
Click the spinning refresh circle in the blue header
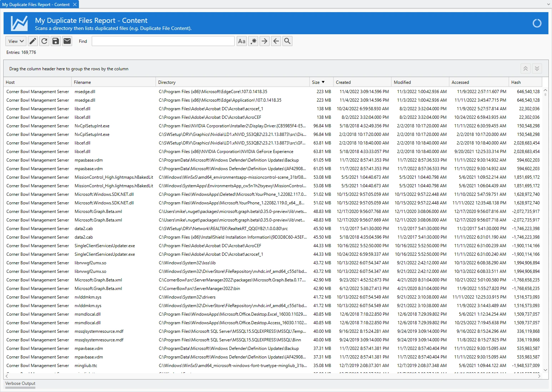coord(537,23)
